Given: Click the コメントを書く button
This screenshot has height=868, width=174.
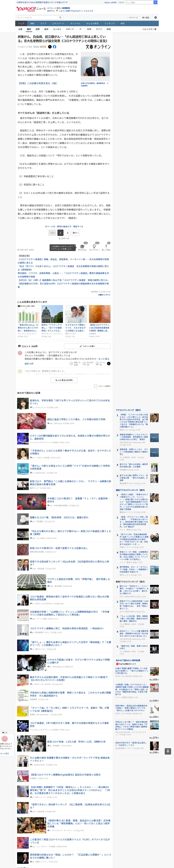Looking at the screenshot, I should click(87, 346).
